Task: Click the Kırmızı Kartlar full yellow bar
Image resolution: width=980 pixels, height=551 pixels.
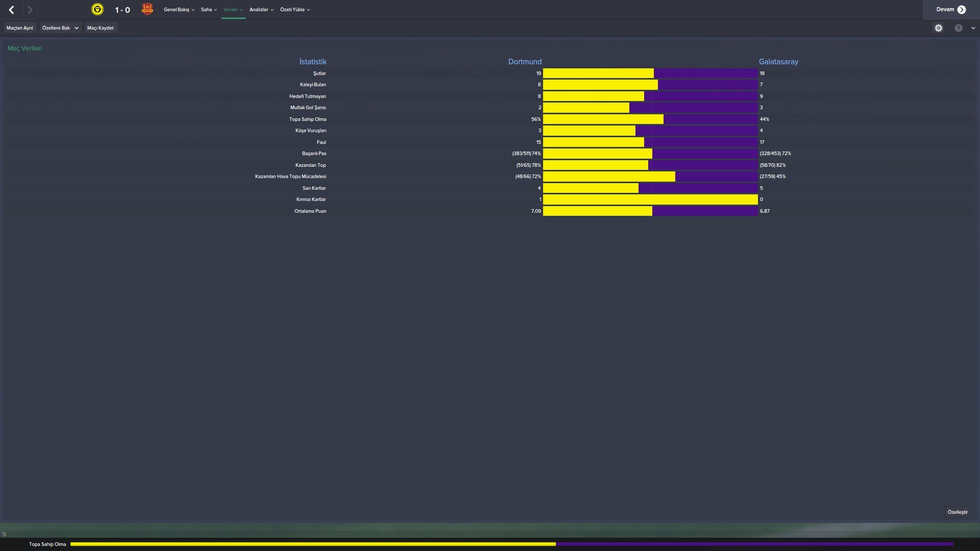Action: [x=650, y=199]
